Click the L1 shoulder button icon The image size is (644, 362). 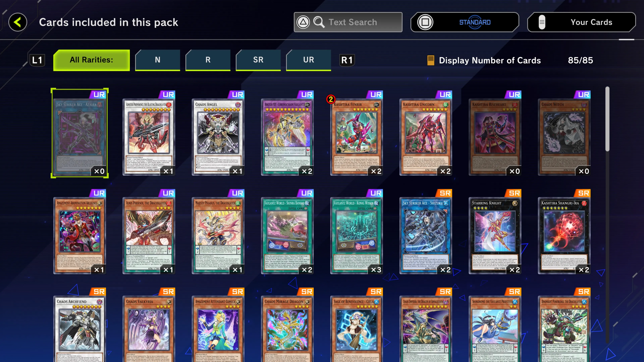coord(37,60)
